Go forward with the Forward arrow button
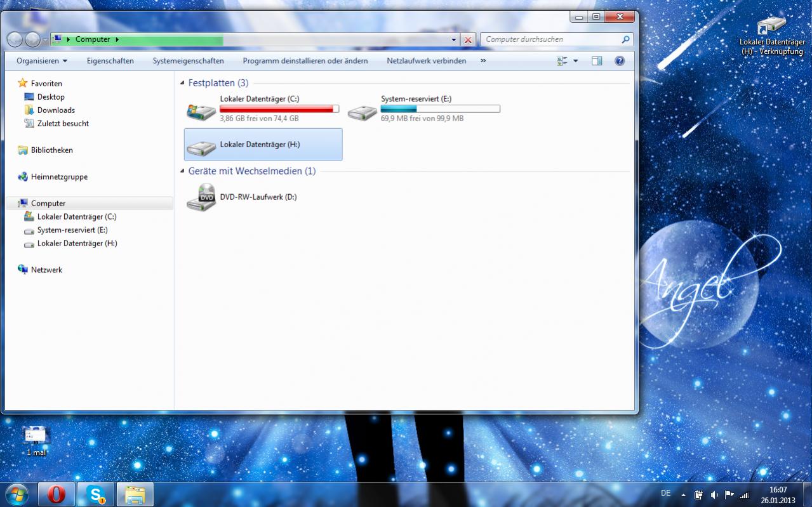 (32, 39)
